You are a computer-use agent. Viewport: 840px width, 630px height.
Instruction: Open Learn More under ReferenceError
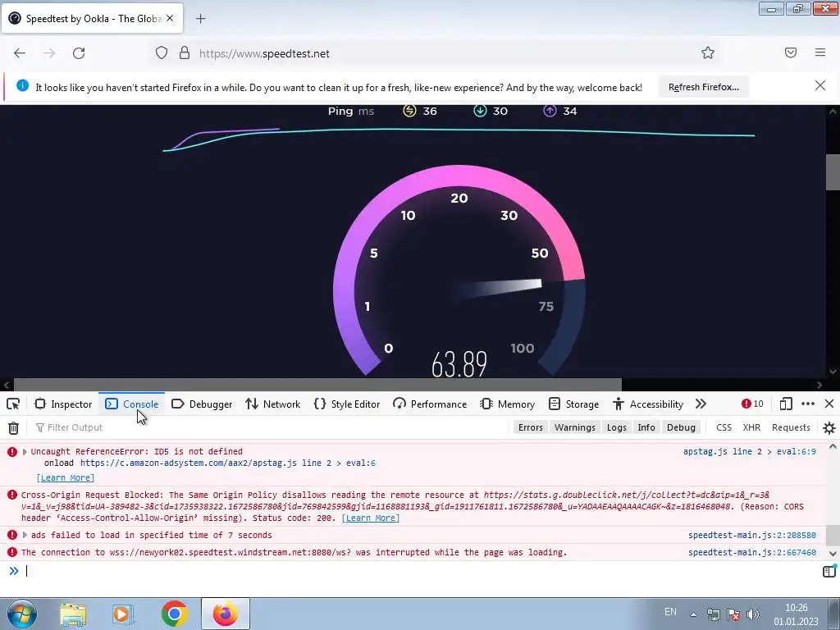pos(66,477)
